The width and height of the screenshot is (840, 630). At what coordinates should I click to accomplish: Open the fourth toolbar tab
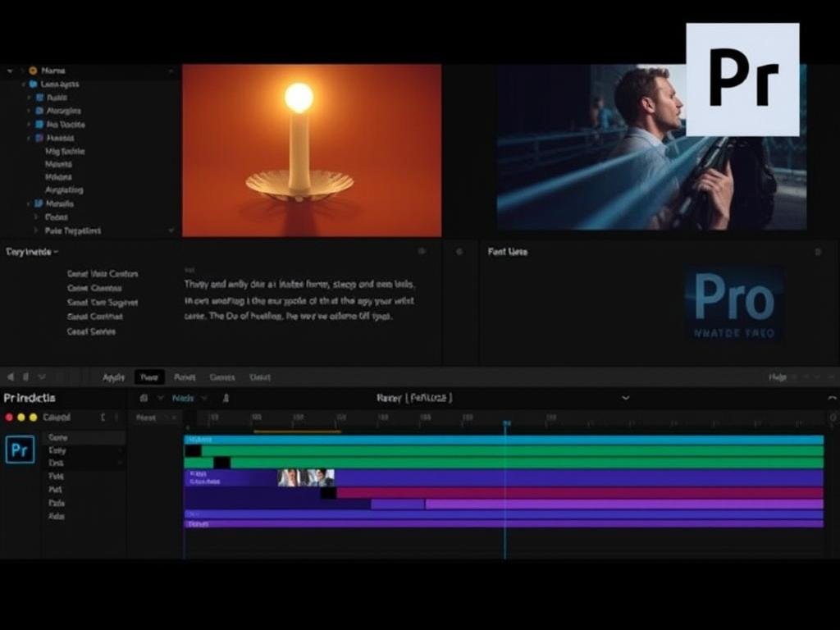point(222,377)
